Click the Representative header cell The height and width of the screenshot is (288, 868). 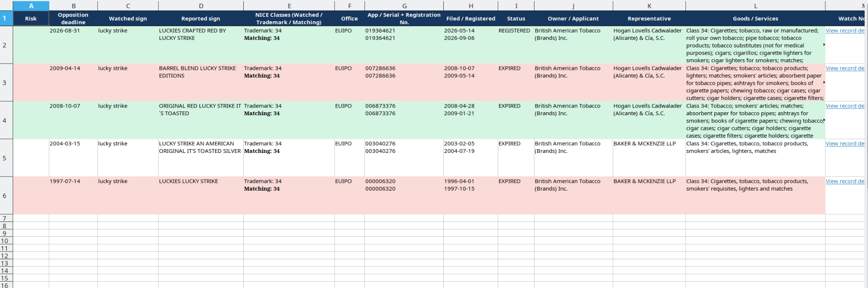pyautogui.click(x=649, y=19)
